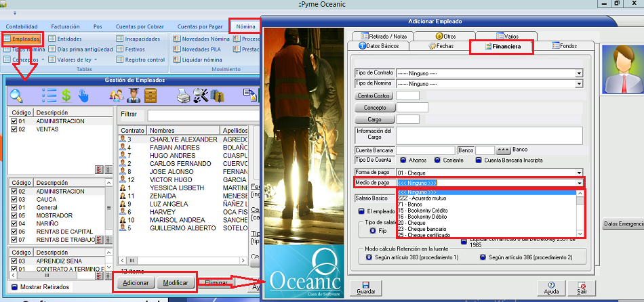Uncheck the 02 VENTAS checkbox

[14, 129]
